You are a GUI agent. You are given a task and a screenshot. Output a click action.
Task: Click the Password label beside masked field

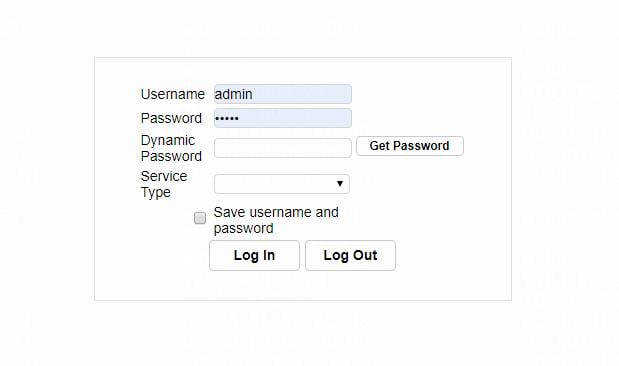tap(171, 118)
